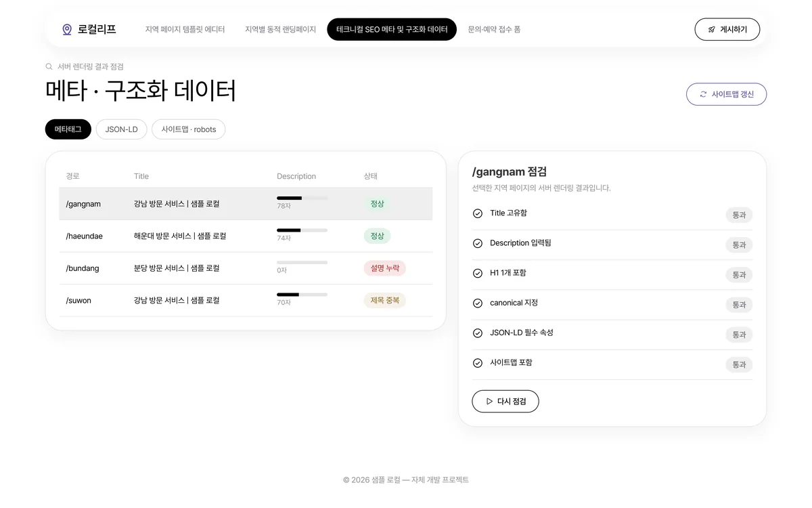Screen dimensions: 812x508
Task: Click the refresh icon in 사이트맵 갱신
Action: (703, 94)
